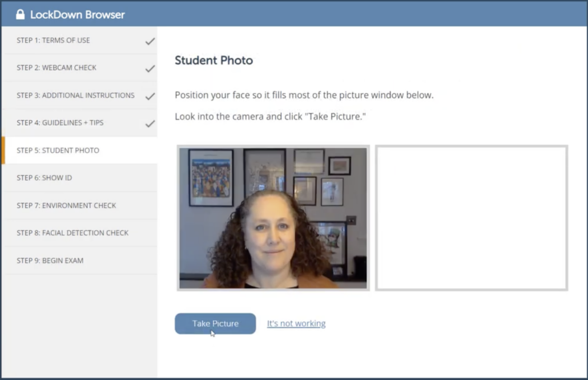Click the "It's not working" link
Viewport: 588px width, 380px height.
tap(296, 323)
